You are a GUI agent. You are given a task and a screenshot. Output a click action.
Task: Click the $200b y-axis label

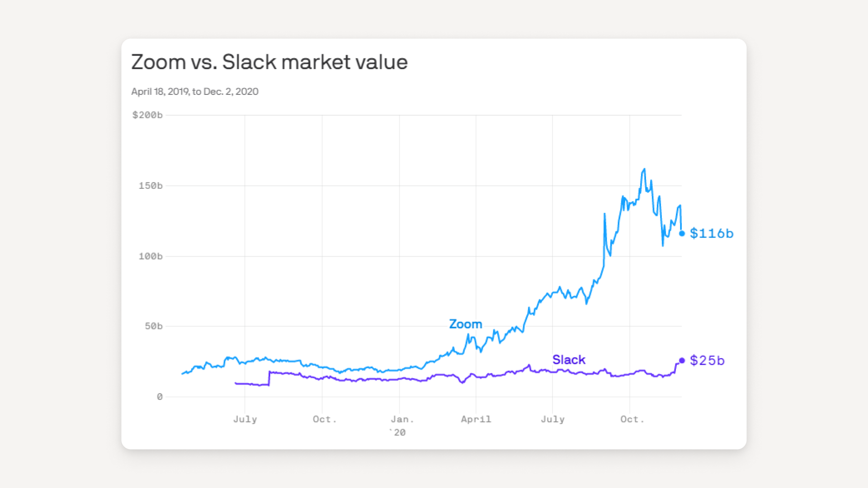(147, 115)
